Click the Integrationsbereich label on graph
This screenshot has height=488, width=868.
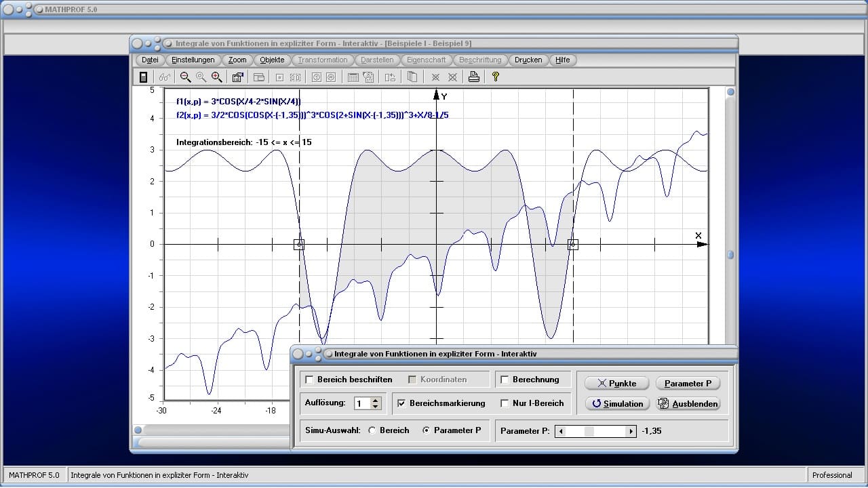coord(244,142)
